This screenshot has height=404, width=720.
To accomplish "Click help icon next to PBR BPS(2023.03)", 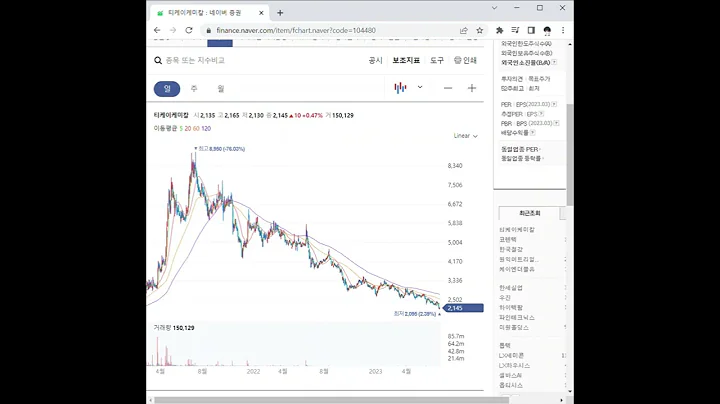I will point(557,123).
